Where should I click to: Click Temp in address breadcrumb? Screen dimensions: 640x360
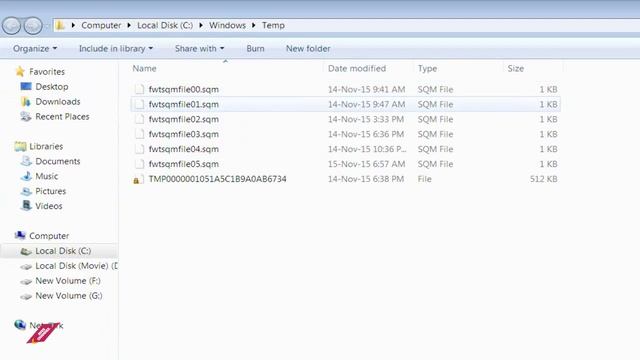pyautogui.click(x=273, y=25)
